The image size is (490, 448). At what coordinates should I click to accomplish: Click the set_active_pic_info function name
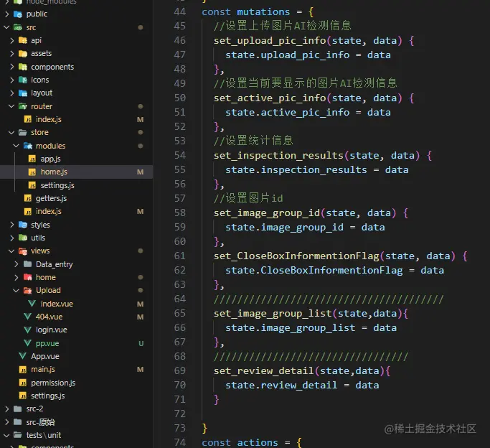[270, 98]
